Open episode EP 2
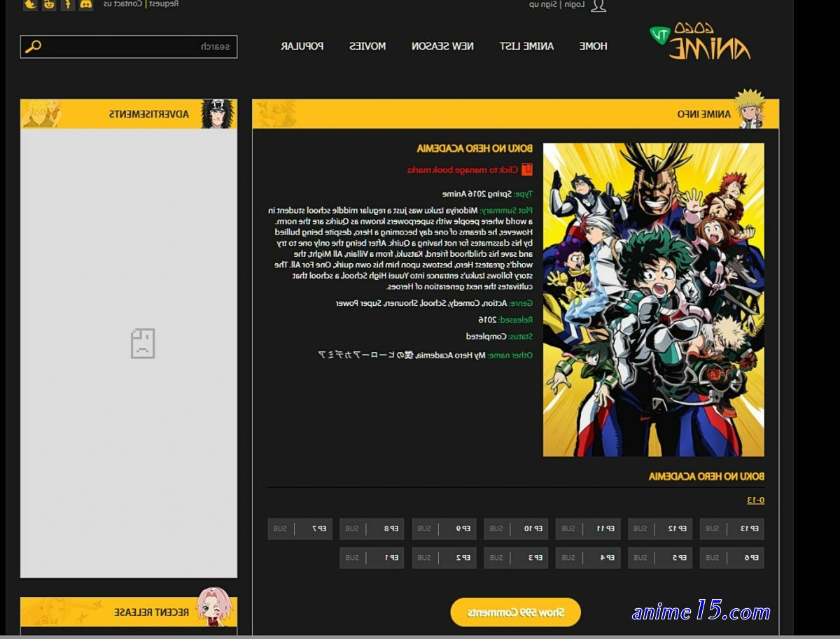 [x=444, y=558]
